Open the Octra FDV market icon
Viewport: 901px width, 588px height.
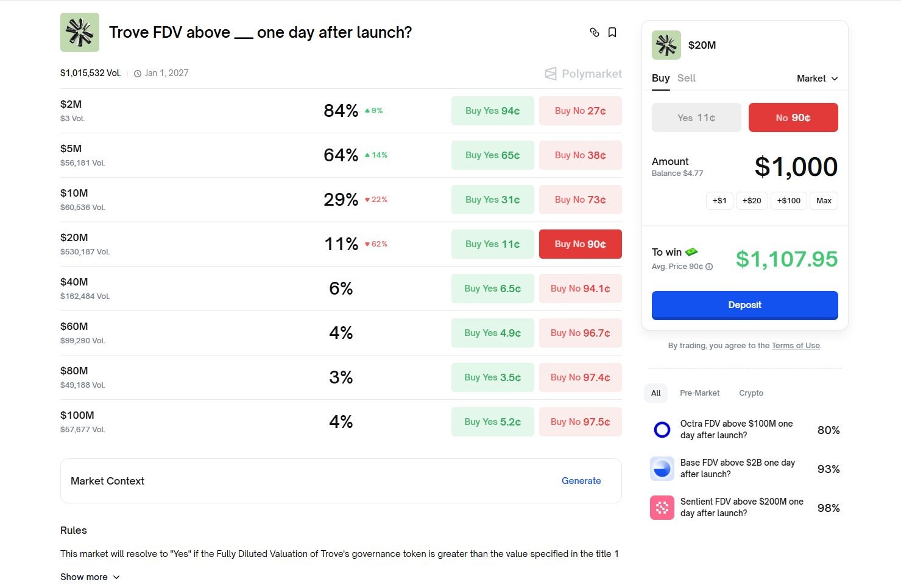click(662, 430)
